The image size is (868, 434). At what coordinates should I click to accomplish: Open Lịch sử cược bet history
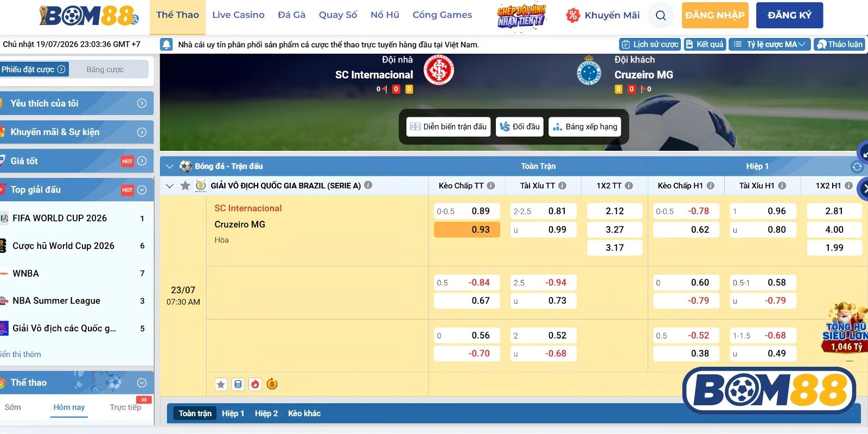tap(650, 44)
